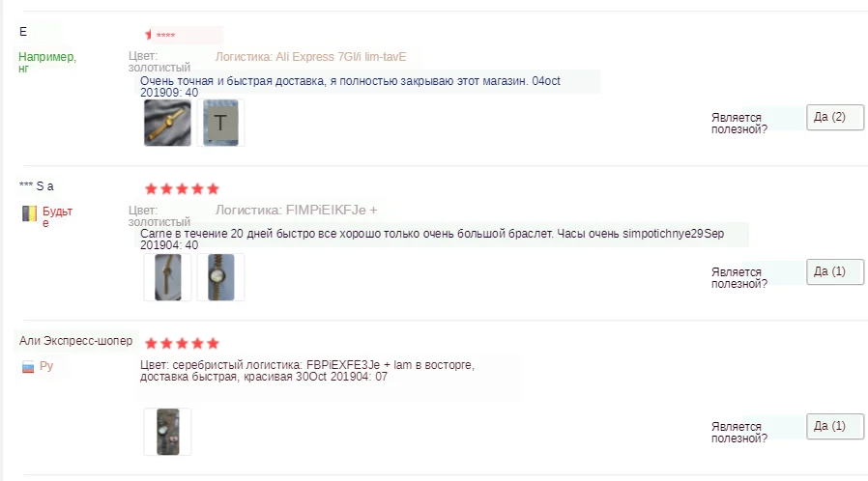
Task: Open the watch face photo in *** S a review
Action: (x=221, y=277)
